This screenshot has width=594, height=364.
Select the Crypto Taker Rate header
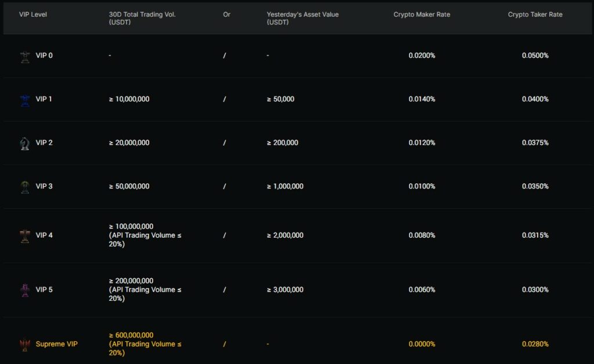pyautogui.click(x=535, y=14)
